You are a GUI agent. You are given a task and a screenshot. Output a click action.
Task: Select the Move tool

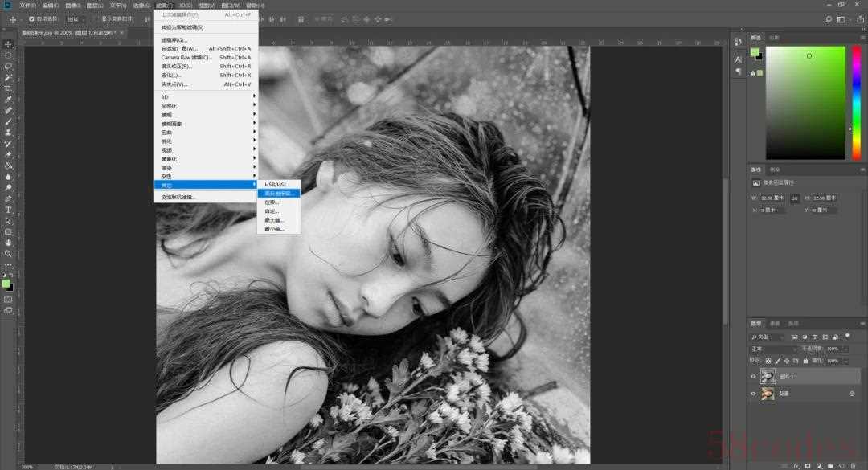click(x=8, y=44)
